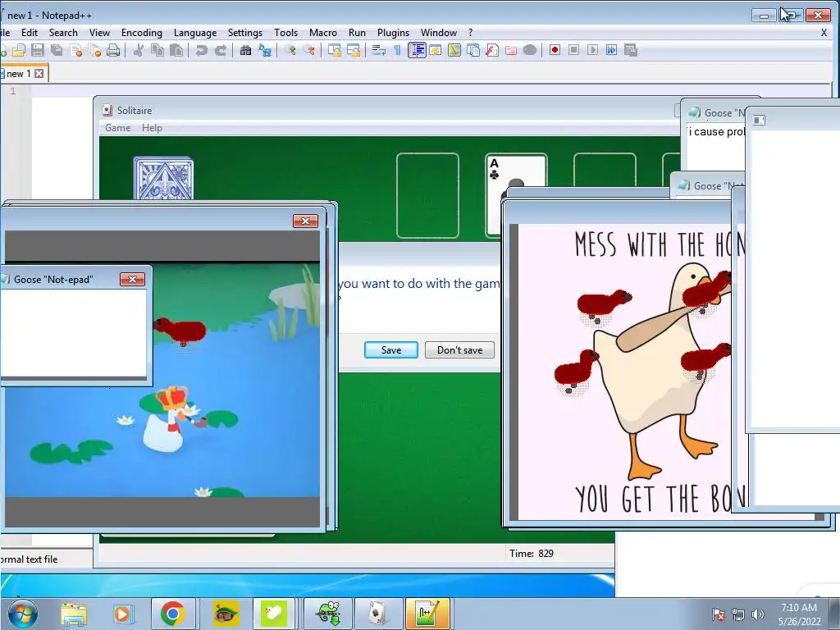This screenshot has height=630, width=840.
Task: Toggle the indent guide icon in toolbar
Action: 417,50
